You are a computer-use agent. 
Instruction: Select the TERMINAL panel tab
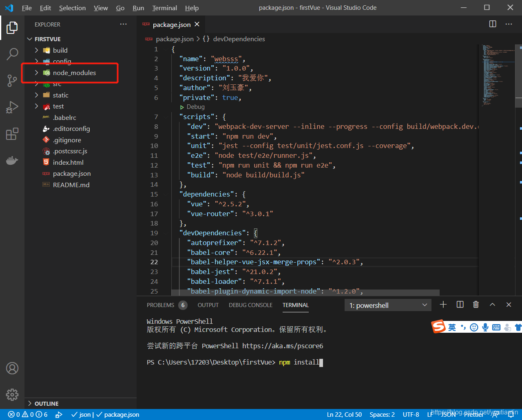pos(296,305)
